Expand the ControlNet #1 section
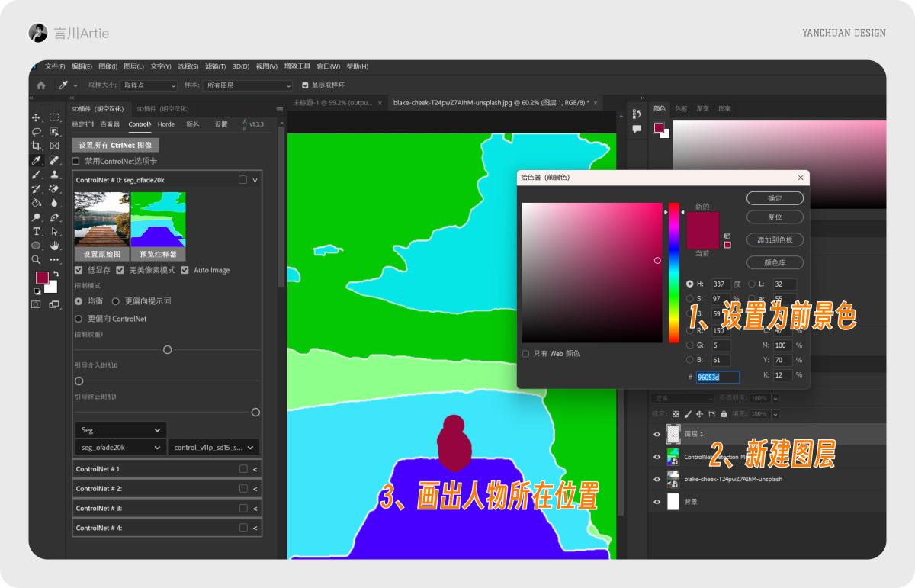This screenshot has width=915, height=588. point(255,468)
